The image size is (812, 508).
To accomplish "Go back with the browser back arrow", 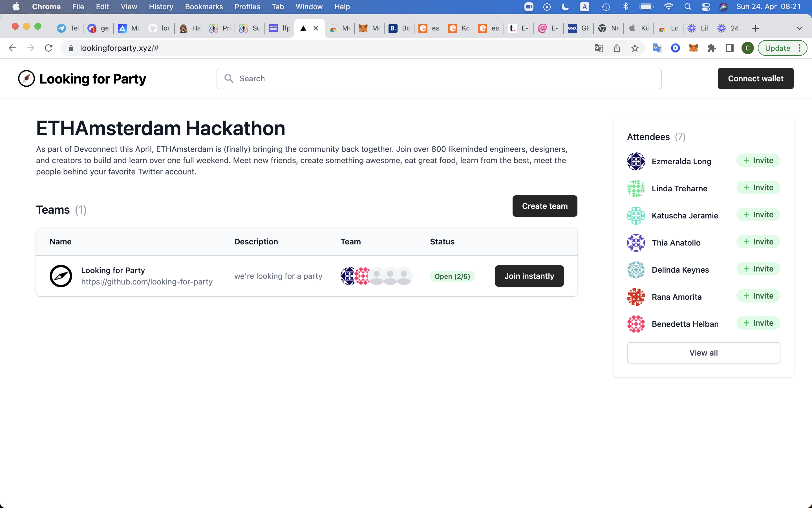I will 12,48.
